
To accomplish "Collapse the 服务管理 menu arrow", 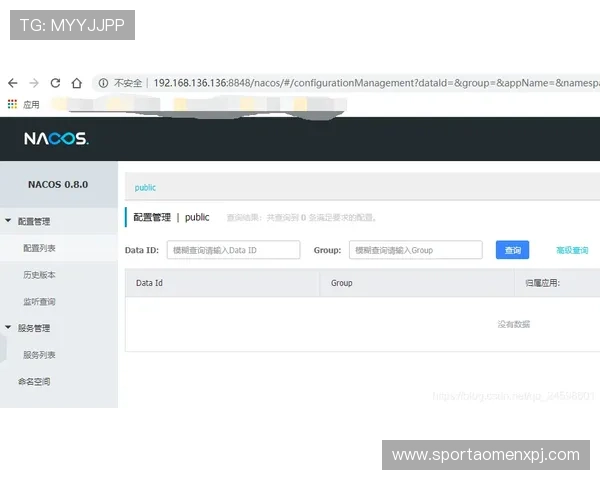I will pos(8,327).
